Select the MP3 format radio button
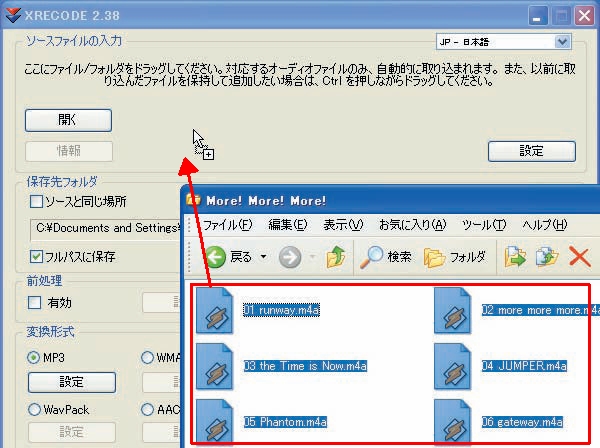Viewport: 600px width, 448px height. (x=34, y=357)
